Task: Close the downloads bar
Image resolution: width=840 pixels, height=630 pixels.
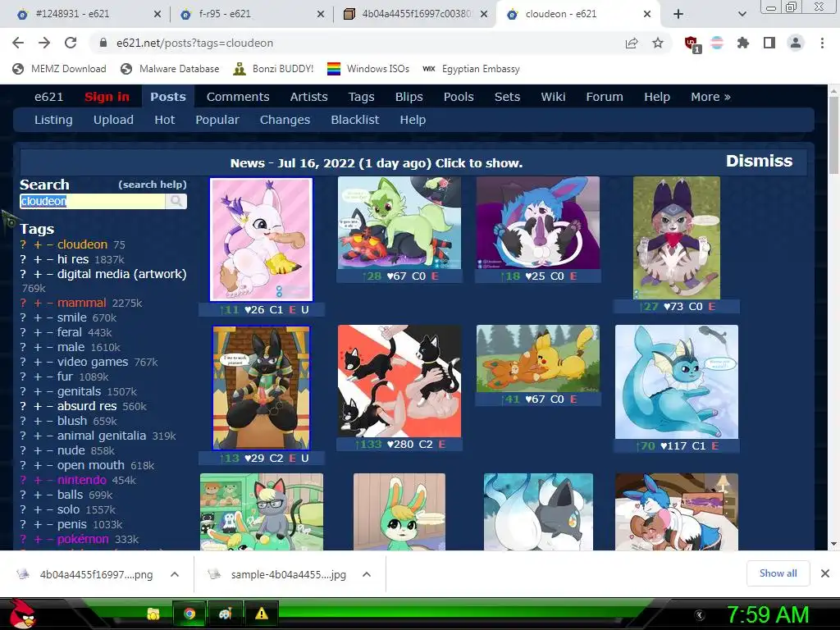Action: click(825, 573)
